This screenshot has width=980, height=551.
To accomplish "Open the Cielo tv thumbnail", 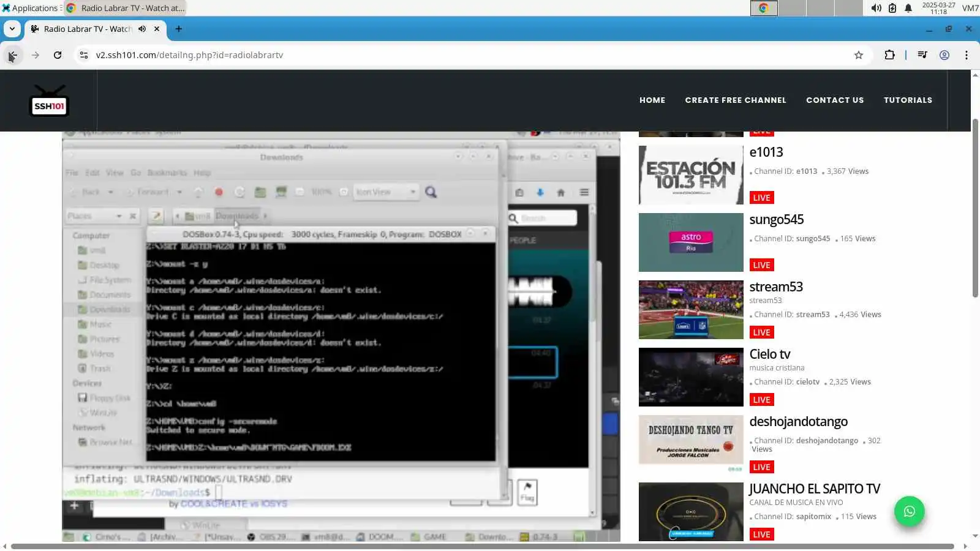I will (691, 377).
